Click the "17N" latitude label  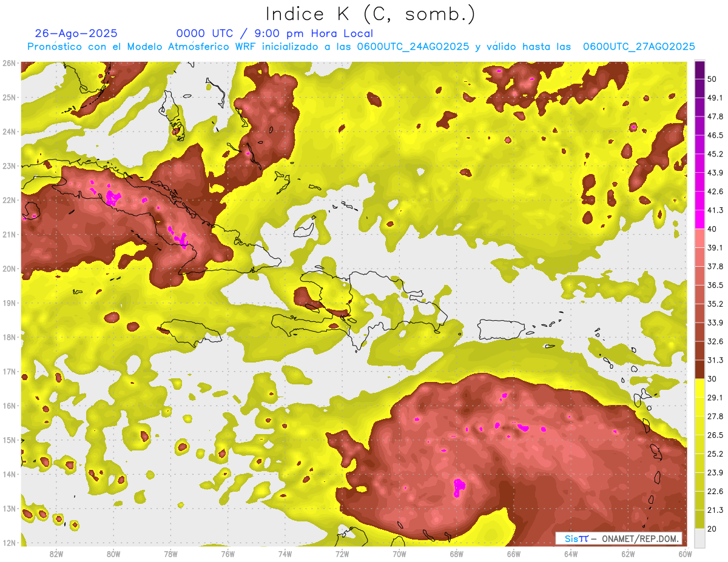(x=9, y=371)
